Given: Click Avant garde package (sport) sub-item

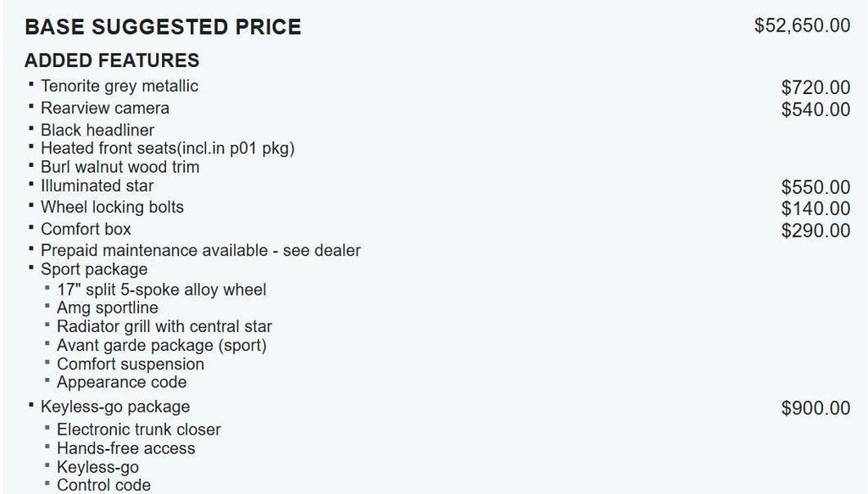Looking at the screenshot, I should [x=161, y=346].
